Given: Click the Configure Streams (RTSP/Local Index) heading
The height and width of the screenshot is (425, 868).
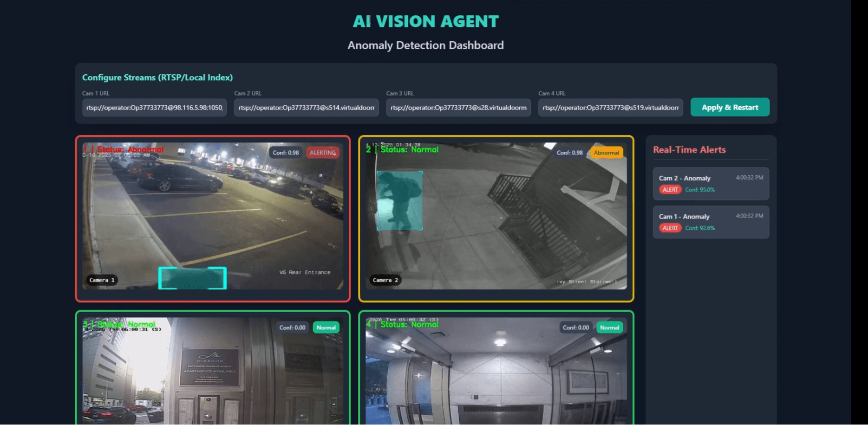Looking at the screenshot, I should click(x=157, y=77).
